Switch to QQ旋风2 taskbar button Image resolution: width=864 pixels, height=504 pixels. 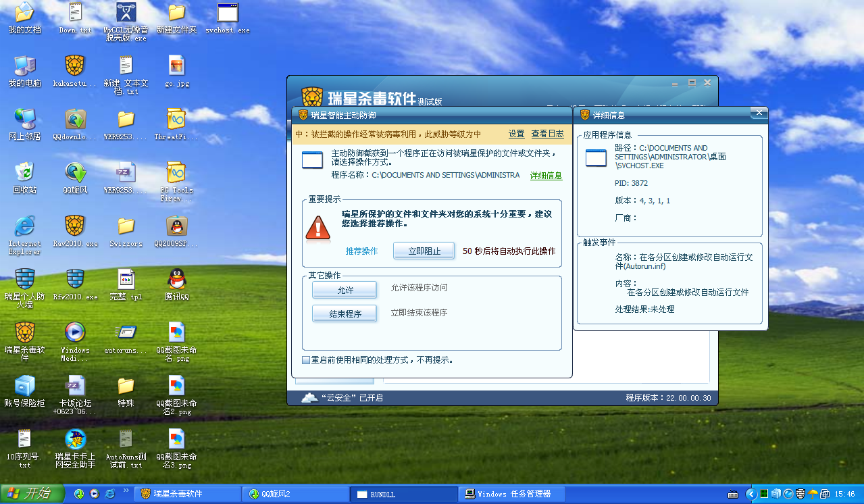coord(296,494)
